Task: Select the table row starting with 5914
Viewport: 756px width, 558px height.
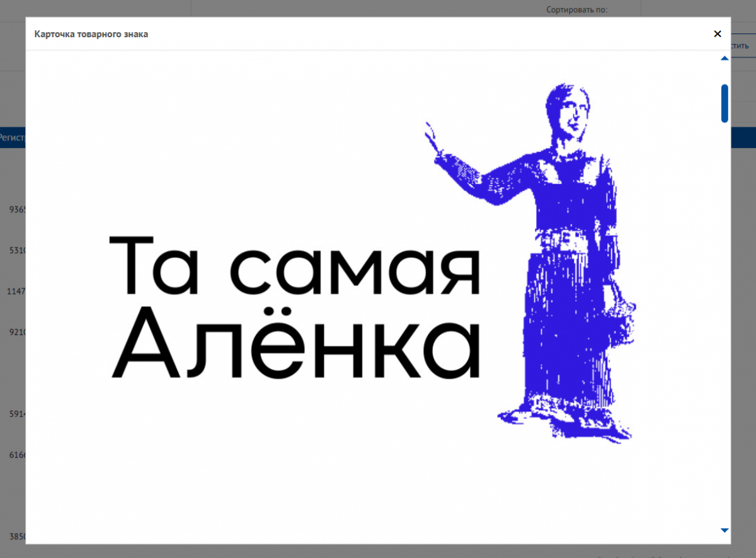Action: point(16,414)
